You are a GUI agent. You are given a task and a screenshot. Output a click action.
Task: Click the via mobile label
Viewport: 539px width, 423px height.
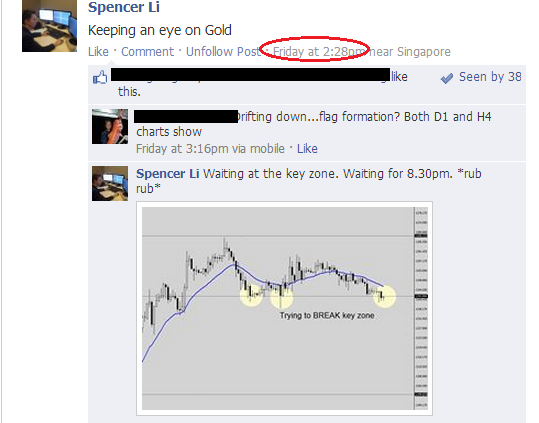(258, 149)
